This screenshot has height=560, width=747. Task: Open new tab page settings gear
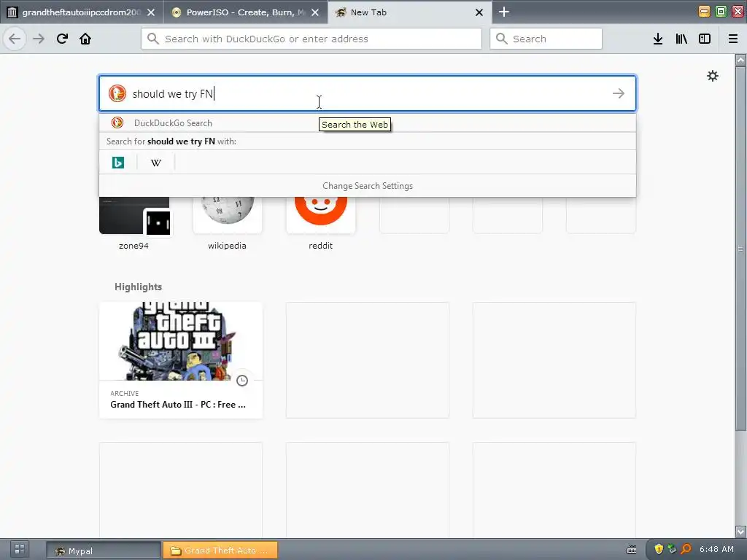coord(713,76)
